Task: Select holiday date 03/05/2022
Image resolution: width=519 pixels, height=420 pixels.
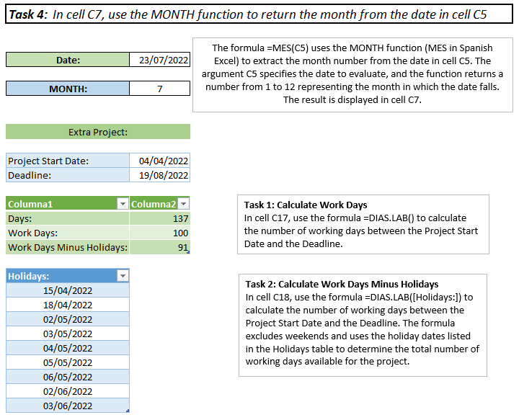Action: click(x=68, y=334)
